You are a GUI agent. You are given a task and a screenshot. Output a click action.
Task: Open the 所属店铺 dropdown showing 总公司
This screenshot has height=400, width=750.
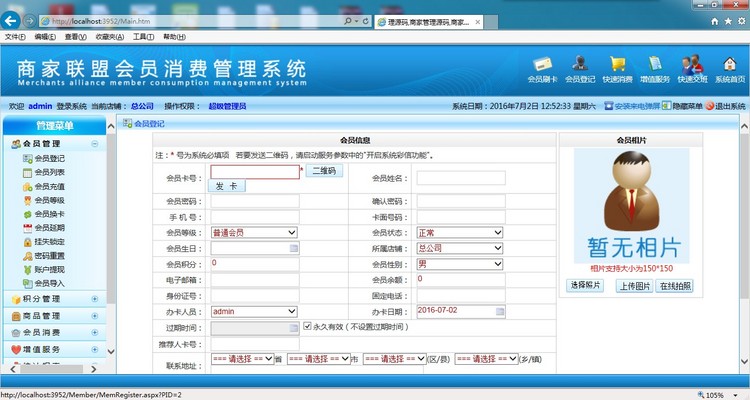(460, 248)
